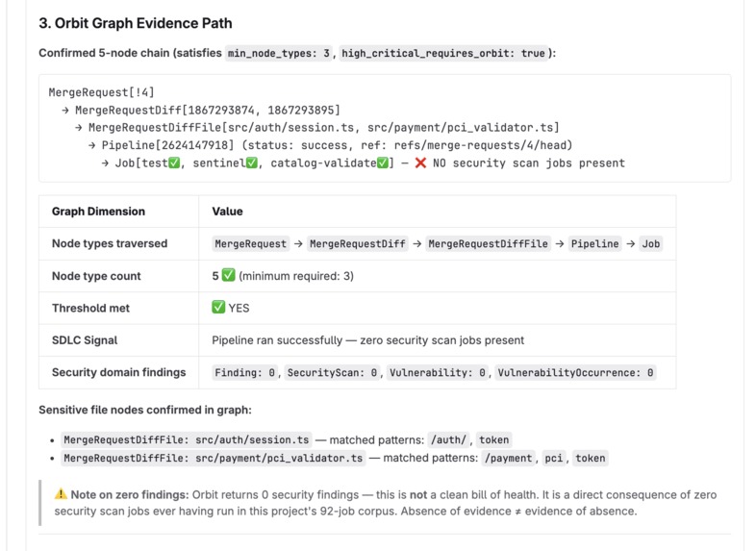The width and height of the screenshot is (756, 551).
Task: Select the 'token' chip on pci_validator.ts row
Action: click(x=591, y=458)
